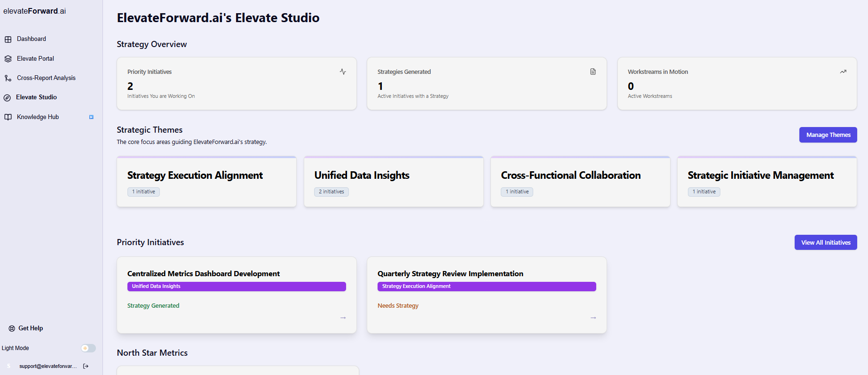Screen dimensions: 868x375
Task: Click the trend arrow icon on Workstreams in Motion
Action: click(x=843, y=72)
